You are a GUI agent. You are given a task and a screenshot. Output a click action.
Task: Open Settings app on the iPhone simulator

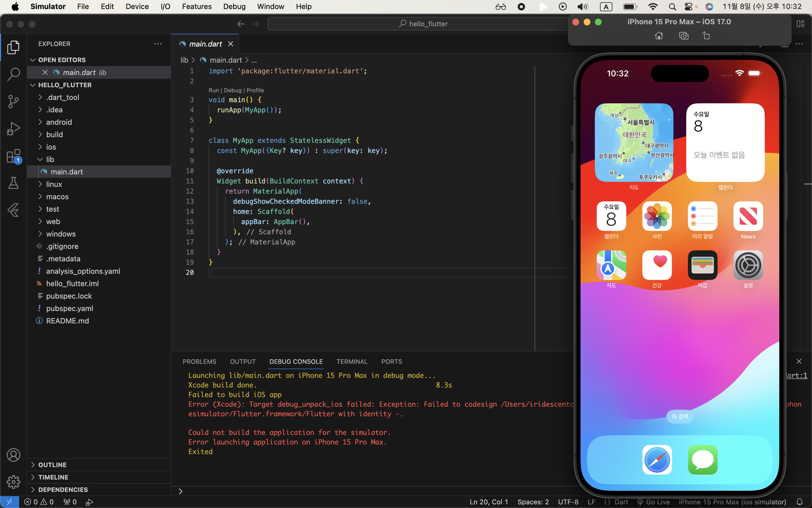click(748, 265)
